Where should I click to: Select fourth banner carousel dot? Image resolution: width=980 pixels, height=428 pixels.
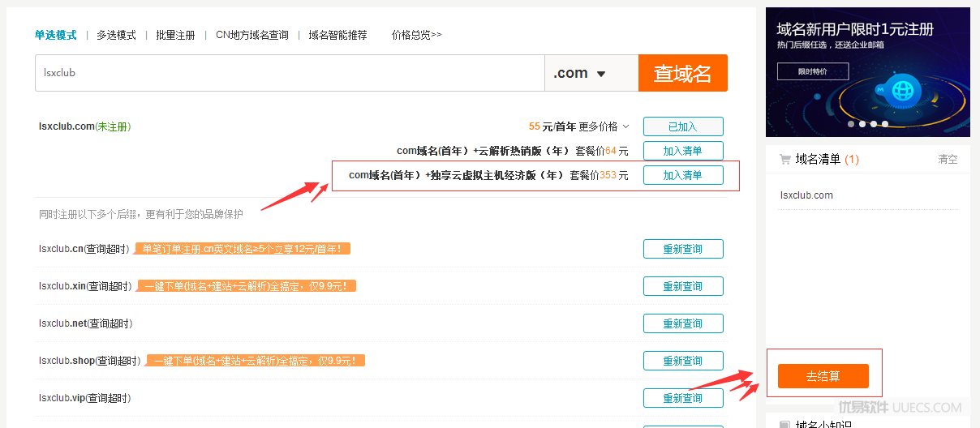tap(885, 124)
